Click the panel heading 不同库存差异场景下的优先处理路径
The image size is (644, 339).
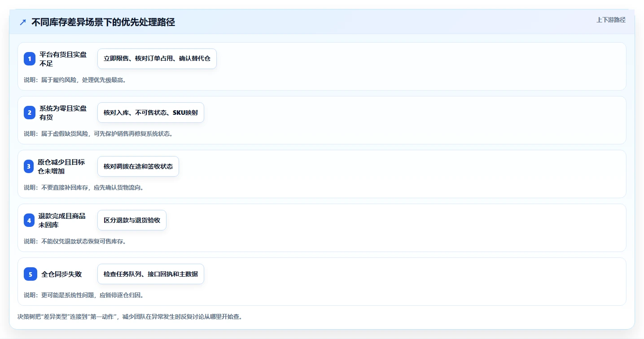pos(103,22)
